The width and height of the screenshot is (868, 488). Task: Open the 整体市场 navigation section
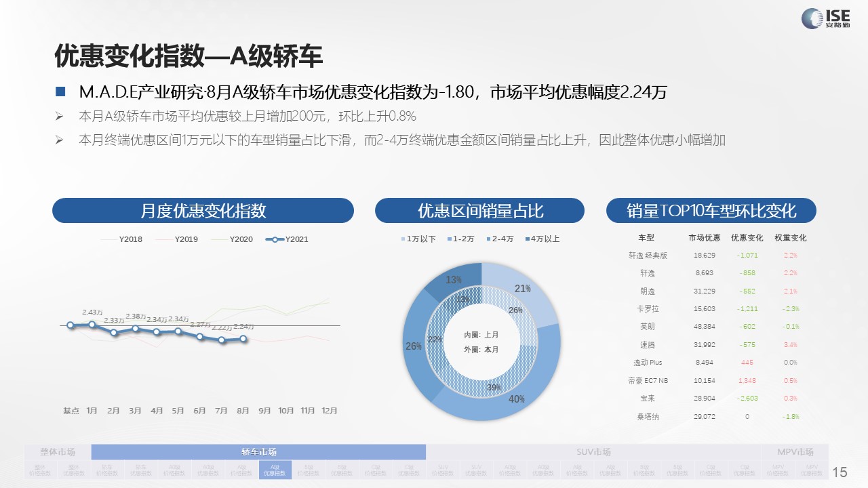coord(58,452)
